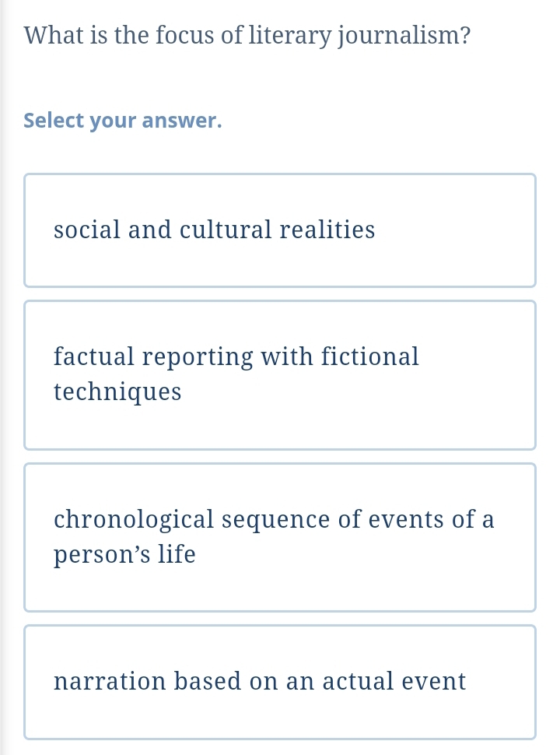Click the literary journalism question text
Viewport: 560px width, 755px height.
pyautogui.click(x=247, y=36)
